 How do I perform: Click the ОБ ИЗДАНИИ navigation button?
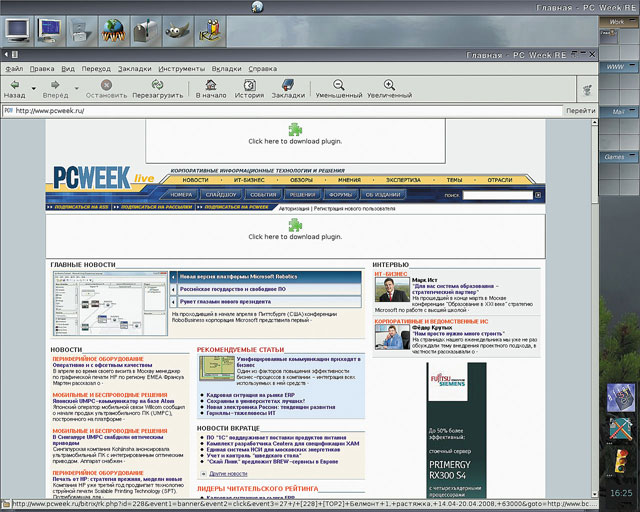point(382,195)
